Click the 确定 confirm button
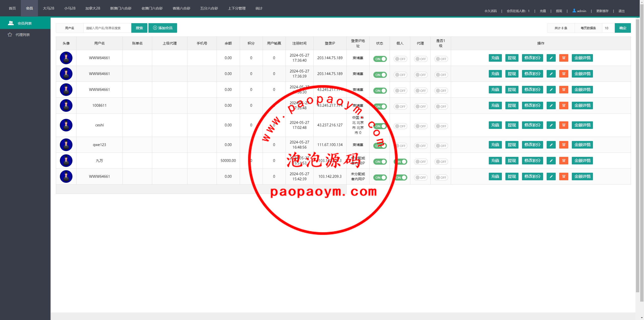644x320 pixels. pyautogui.click(x=623, y=28)
